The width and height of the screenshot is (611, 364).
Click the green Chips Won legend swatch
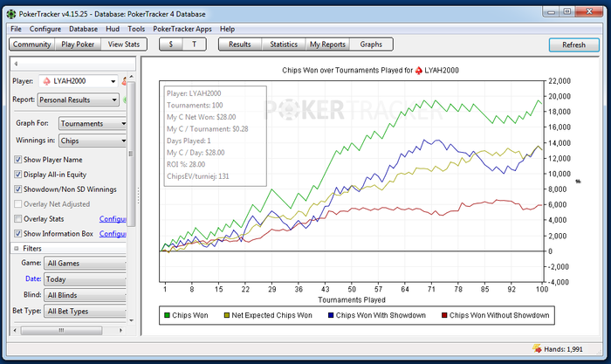click(x=168, y=315)
